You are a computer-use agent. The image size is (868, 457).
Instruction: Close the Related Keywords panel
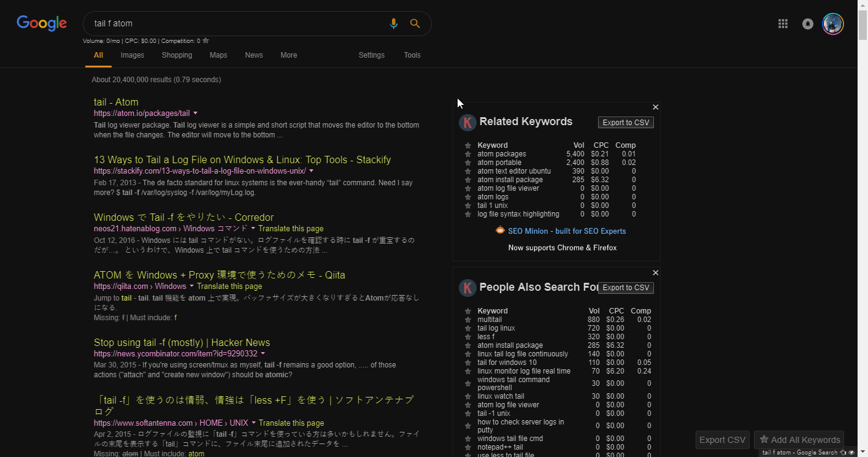[x=655, y=107]
